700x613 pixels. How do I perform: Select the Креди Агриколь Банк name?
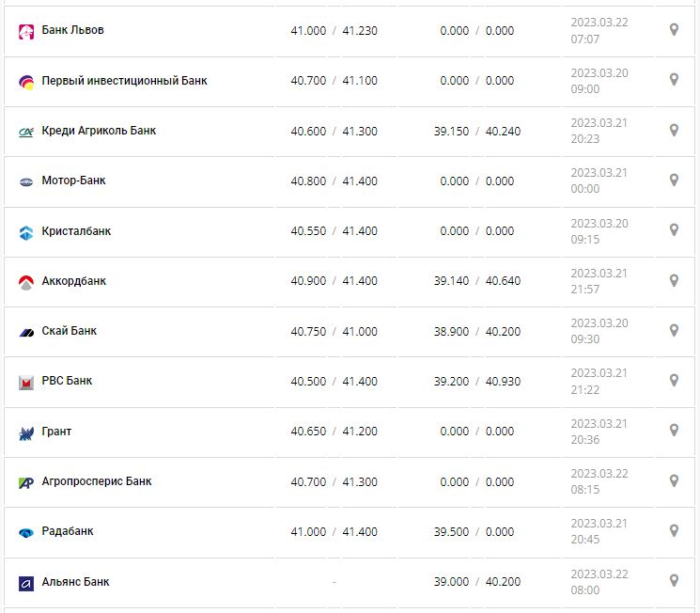99,131
